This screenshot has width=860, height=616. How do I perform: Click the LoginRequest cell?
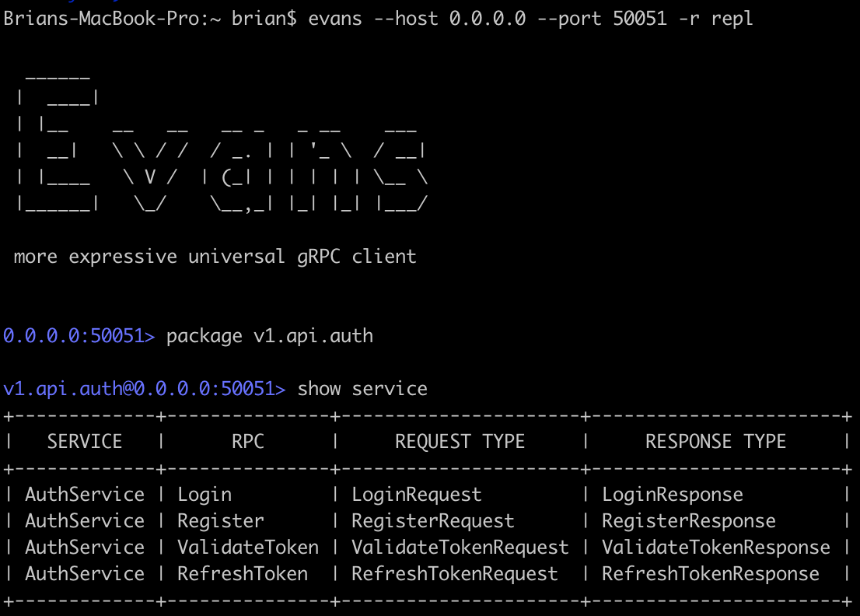point(416,495)
